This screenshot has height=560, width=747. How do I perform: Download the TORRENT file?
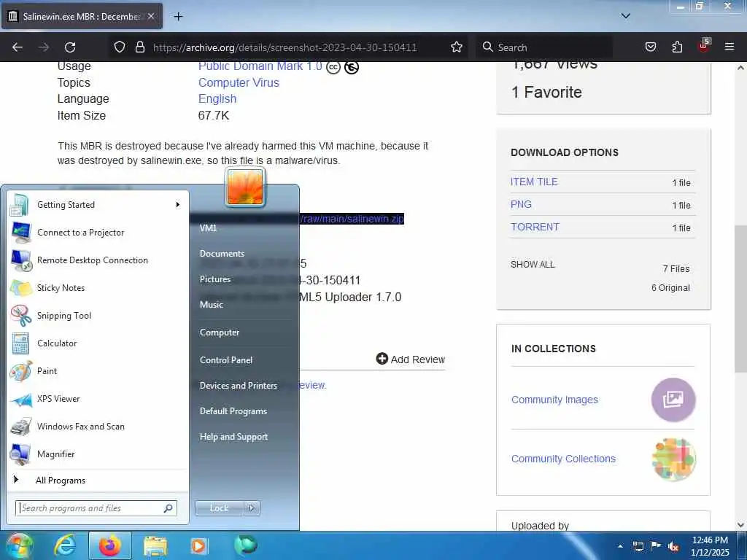535,227
